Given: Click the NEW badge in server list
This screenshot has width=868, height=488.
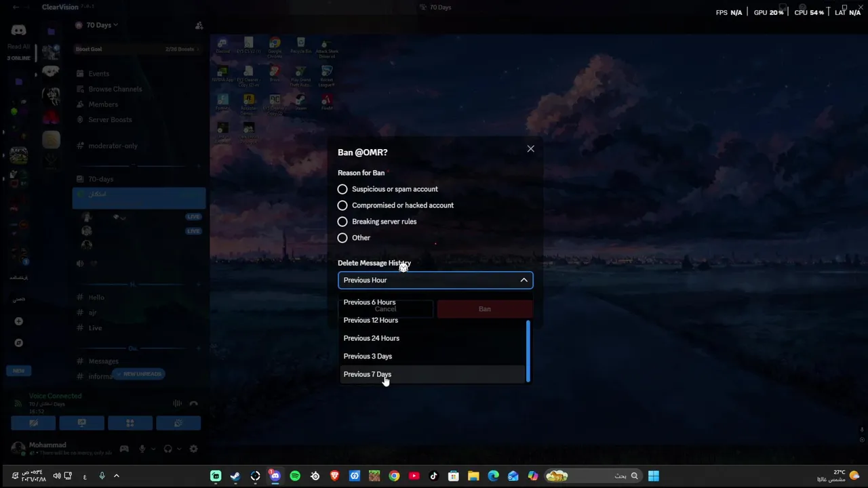Looking at the screenshot, I should point(18,371).
